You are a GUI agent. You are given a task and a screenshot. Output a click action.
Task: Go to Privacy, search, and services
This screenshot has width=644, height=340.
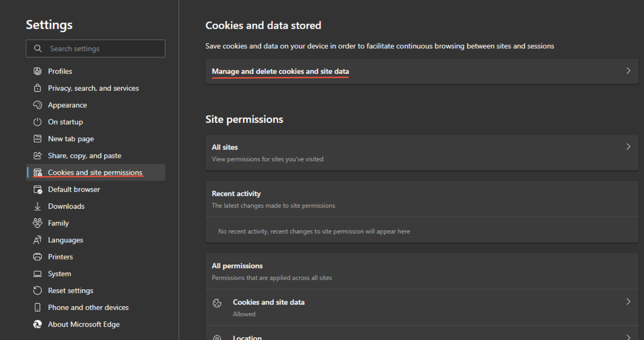(95, 88)
